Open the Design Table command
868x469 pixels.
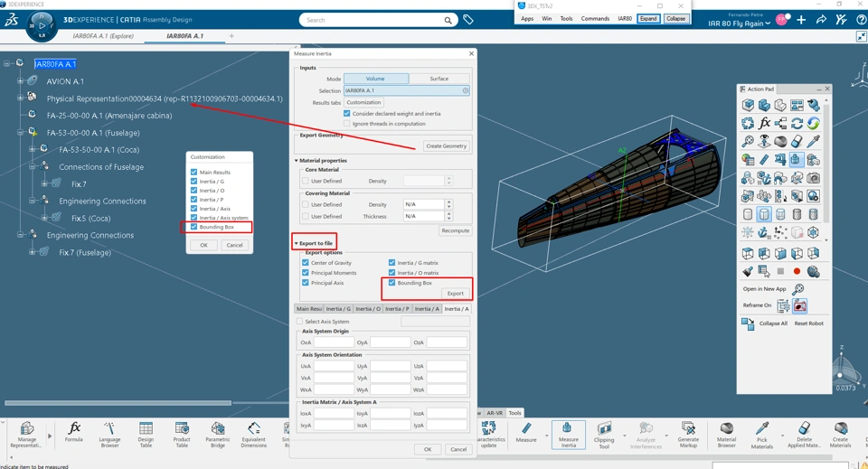click(x=146, y=435)
